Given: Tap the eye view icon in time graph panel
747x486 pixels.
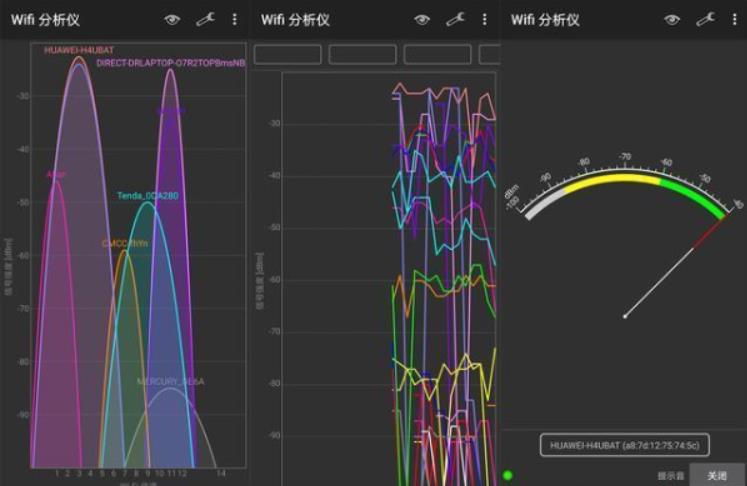Looking at the screenshot, I should [422, 20].
